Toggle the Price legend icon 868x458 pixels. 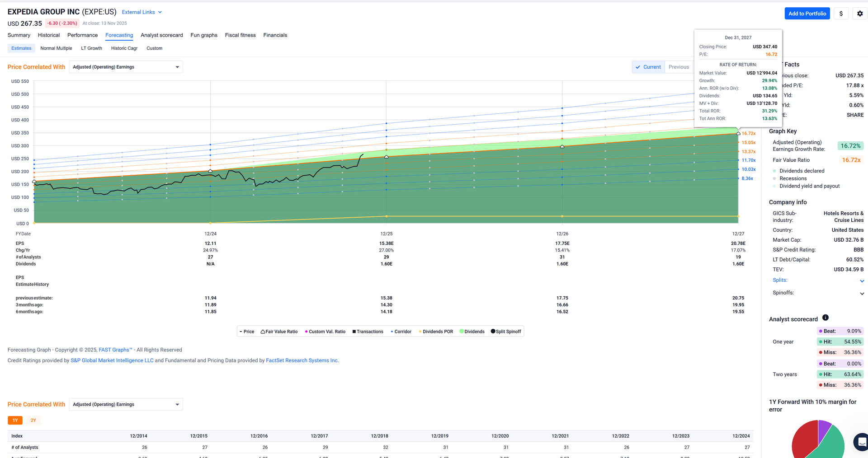click(x=241, y=332)
